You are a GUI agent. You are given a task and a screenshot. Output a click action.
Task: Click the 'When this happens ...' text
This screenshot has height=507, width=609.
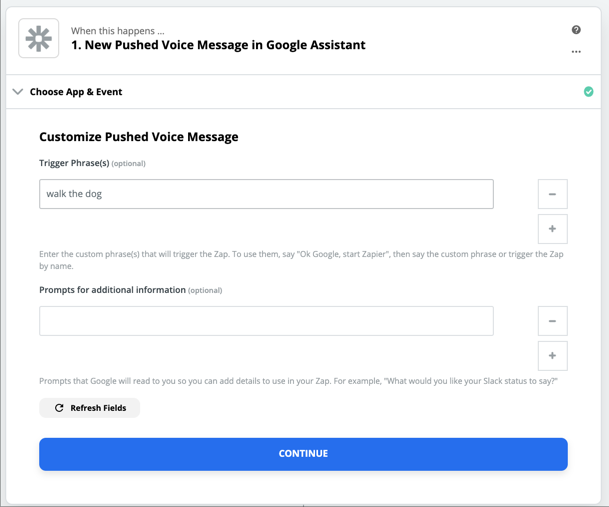[117, 31]
